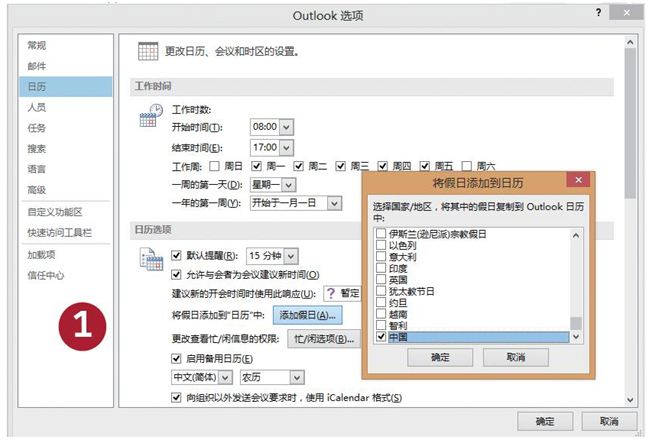Click 确定 in the Outlook 选项 window

click(x=545, y=421)
